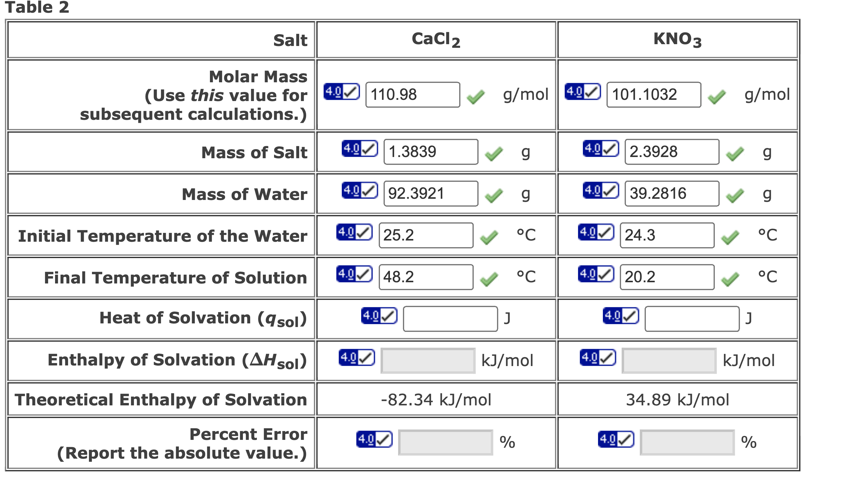Click the 4.0 badge beside CaCl2 initial temperature
Viewport: 847px width, 504px height.
(353, 234)
